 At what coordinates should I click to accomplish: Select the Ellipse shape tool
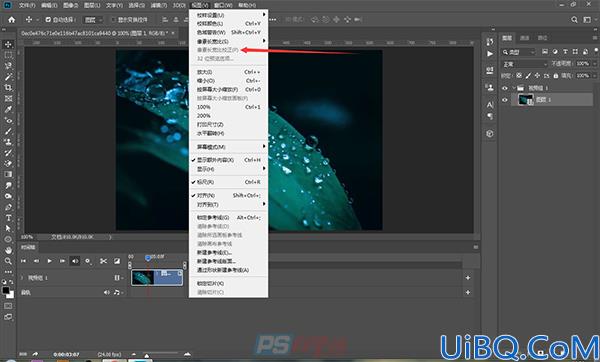(8, 239)
